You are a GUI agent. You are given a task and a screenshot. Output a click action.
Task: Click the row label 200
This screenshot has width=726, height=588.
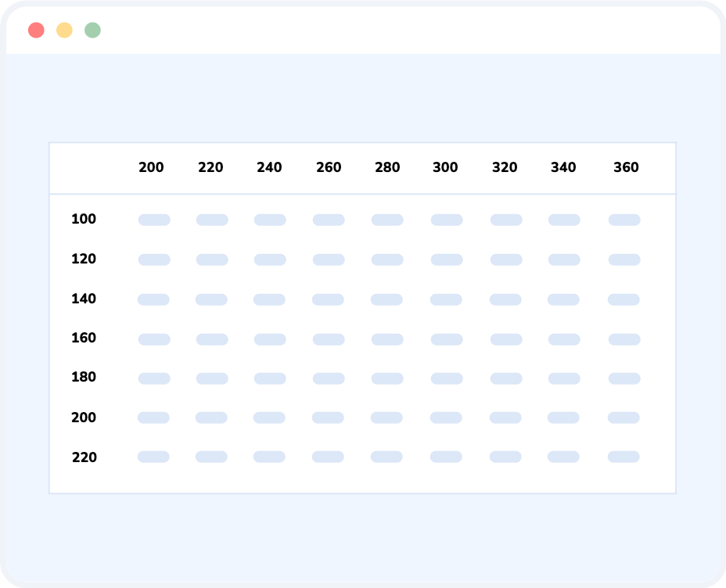[84, 418]
